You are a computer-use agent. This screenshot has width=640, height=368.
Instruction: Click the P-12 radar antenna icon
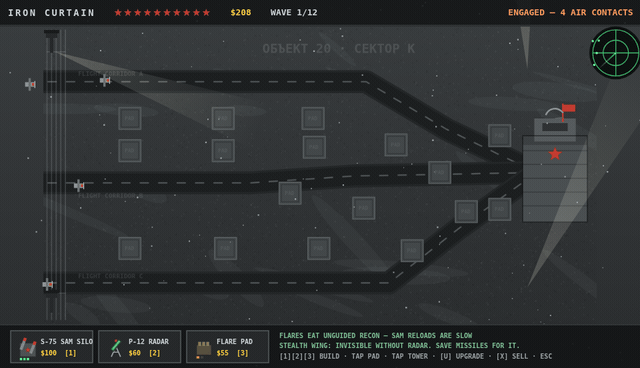coord(116,348)
